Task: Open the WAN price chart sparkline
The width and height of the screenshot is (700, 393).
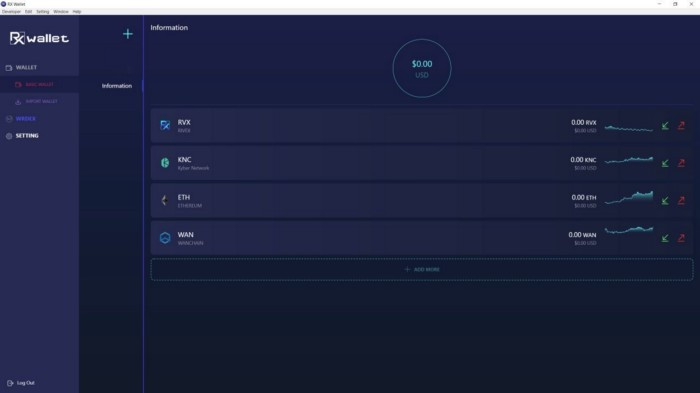Action: coord(629,230)
